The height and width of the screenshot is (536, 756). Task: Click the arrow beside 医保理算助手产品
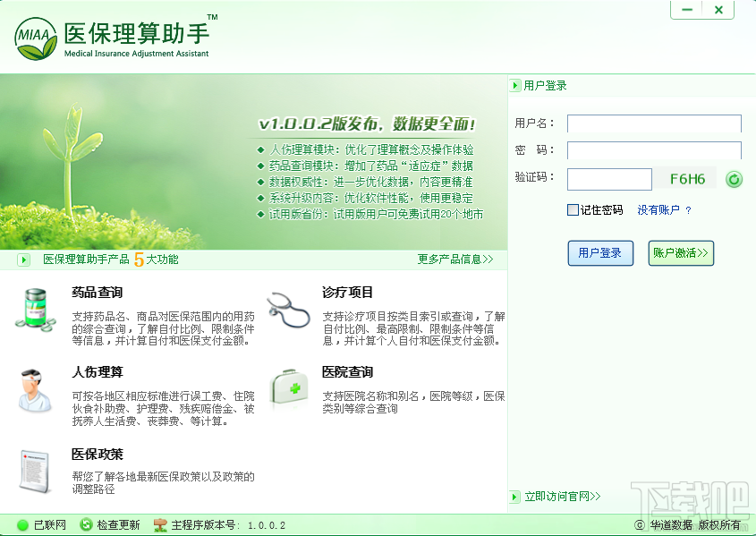[23, 259]
